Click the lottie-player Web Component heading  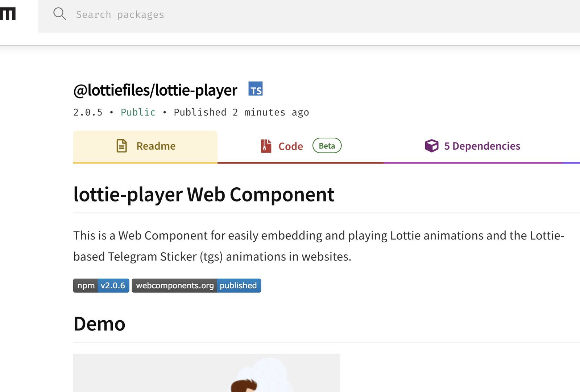[x=204, y=195]
